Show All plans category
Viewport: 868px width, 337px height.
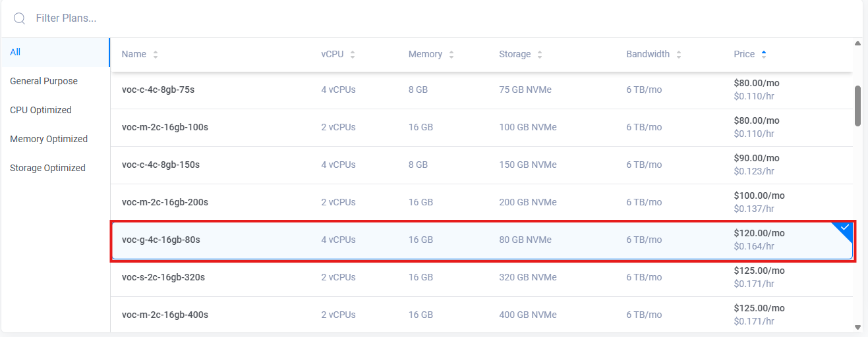click(15, 52)
